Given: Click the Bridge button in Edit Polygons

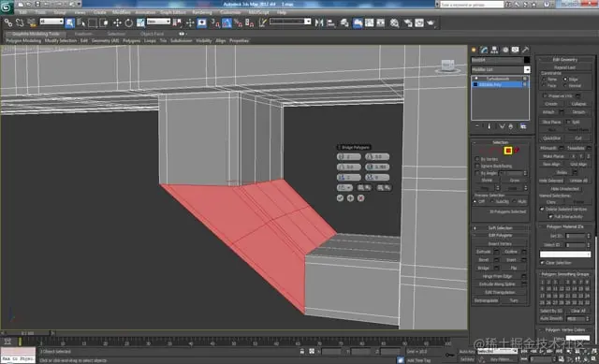Looking at the screenshot, I should pos(483,269).
